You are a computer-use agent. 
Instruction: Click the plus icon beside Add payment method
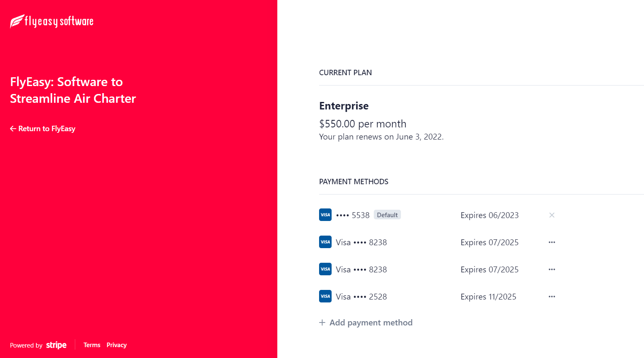tap(322, 322)
